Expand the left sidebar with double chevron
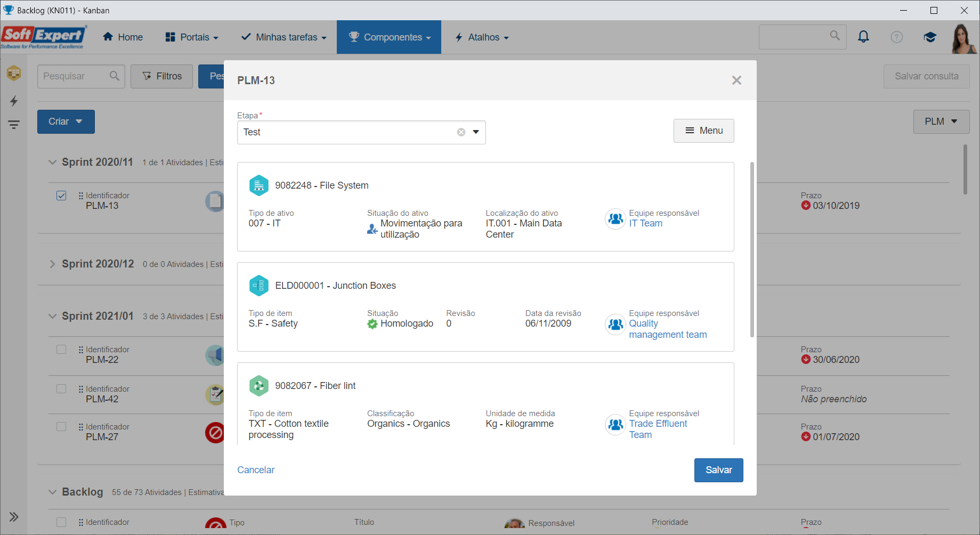Screen dimensions: 980x535 pyautogui.click(x=14, y=516)
